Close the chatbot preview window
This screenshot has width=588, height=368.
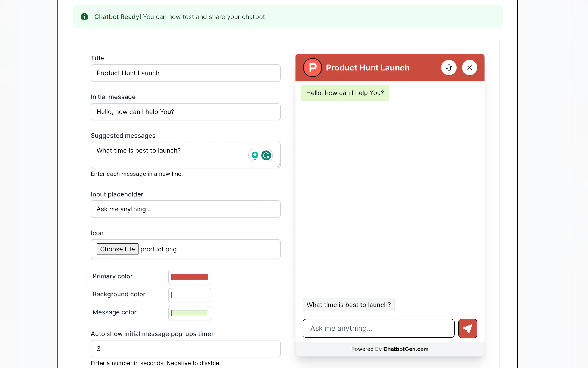469,68
